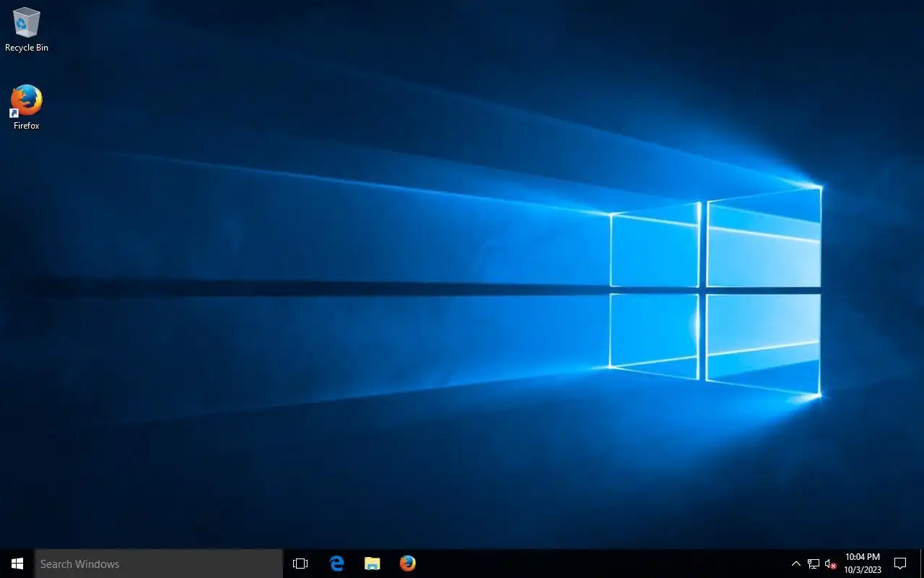Click the Show desktop strip
Viewport: 924px width, 578px height.
tap(922, 564)
